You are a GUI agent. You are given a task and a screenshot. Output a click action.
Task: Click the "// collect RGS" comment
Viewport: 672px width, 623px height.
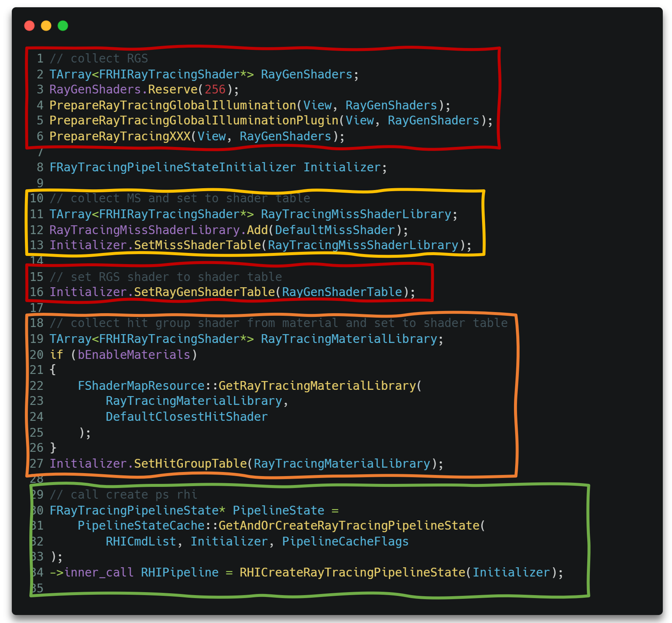point(98,58)
